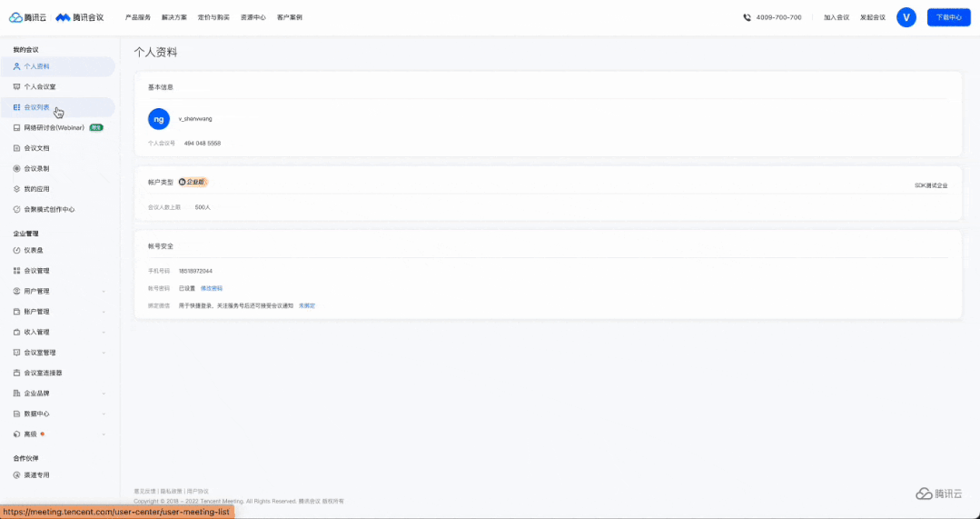Click the 我的应用 sidebar icon
Image resolution: width=980 pixels, height=519 pixels.
tap(16, 189)
